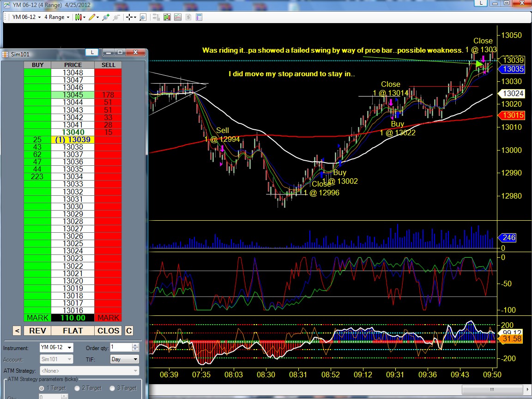Click the SELL column header
The image size is (532, 399).
pyautogui.click(x=108, y=65)
